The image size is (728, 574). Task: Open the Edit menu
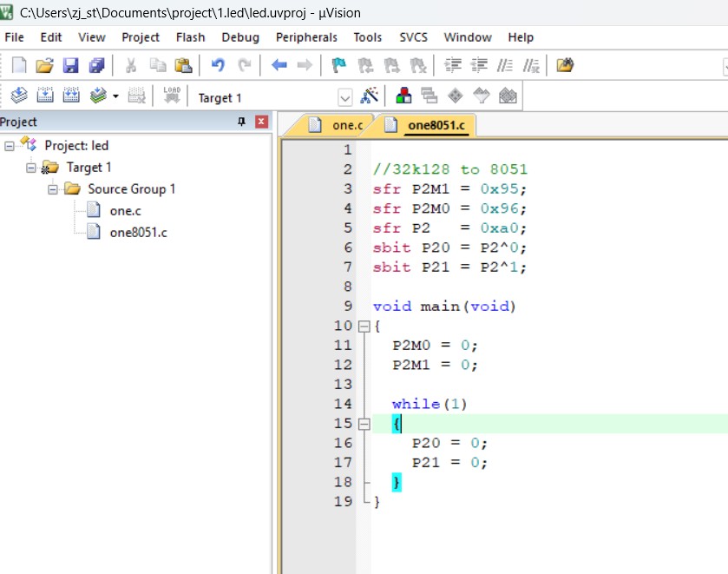click(51, 37)
